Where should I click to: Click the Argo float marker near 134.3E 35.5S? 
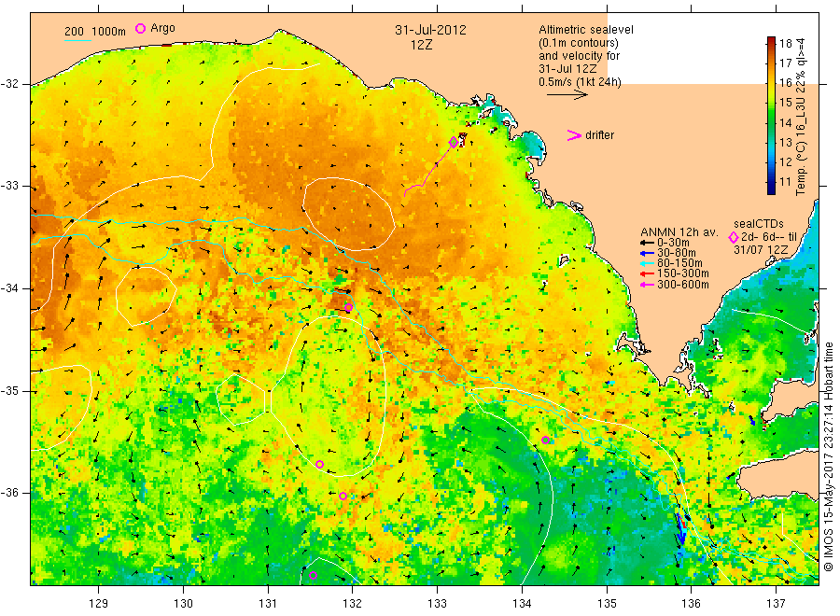click(545, 441)
